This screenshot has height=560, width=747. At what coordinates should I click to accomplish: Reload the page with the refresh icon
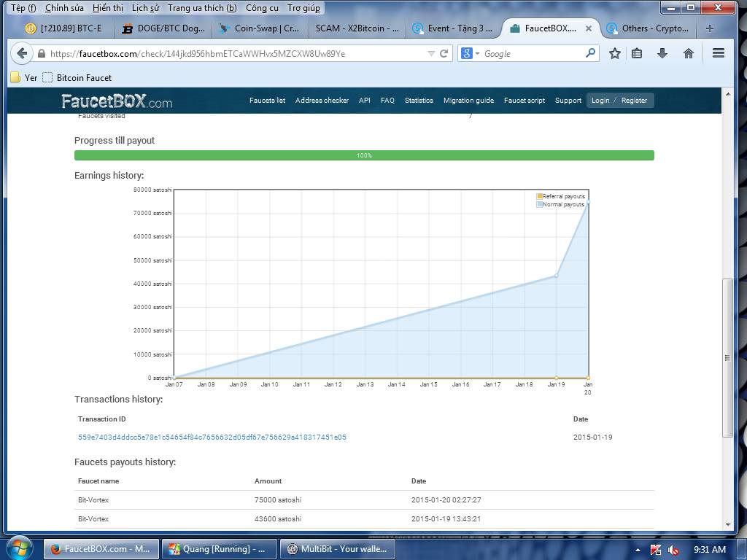tap(444, 53)
